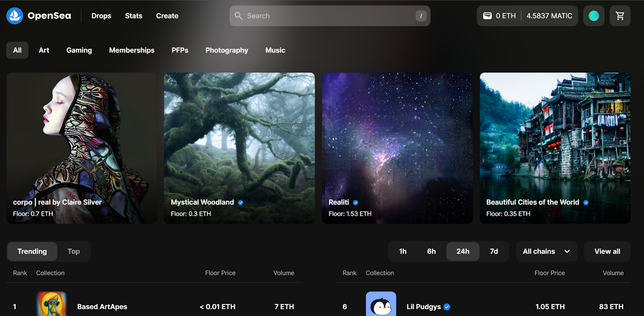The image size is (644, 316).
Task: Switch ranking to Top collections
Action: [74, 252]
